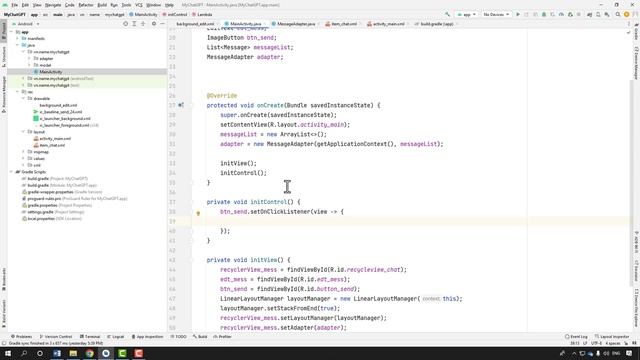Open the Word app in taskbar

57,353
